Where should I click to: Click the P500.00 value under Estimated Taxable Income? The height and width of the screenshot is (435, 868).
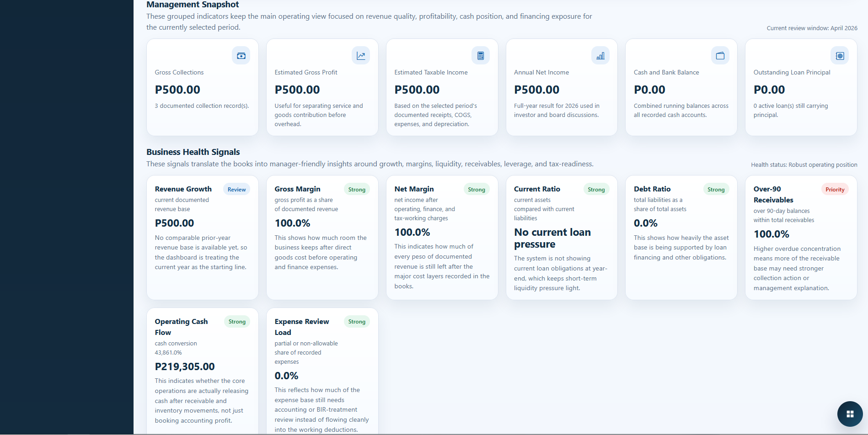click(417, 90)
